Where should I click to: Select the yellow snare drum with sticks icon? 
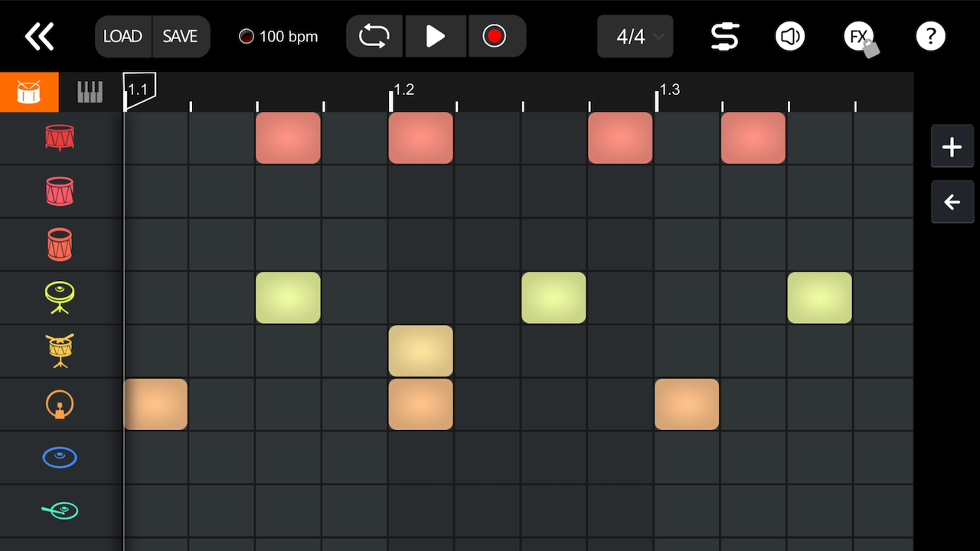pos(60,351)
